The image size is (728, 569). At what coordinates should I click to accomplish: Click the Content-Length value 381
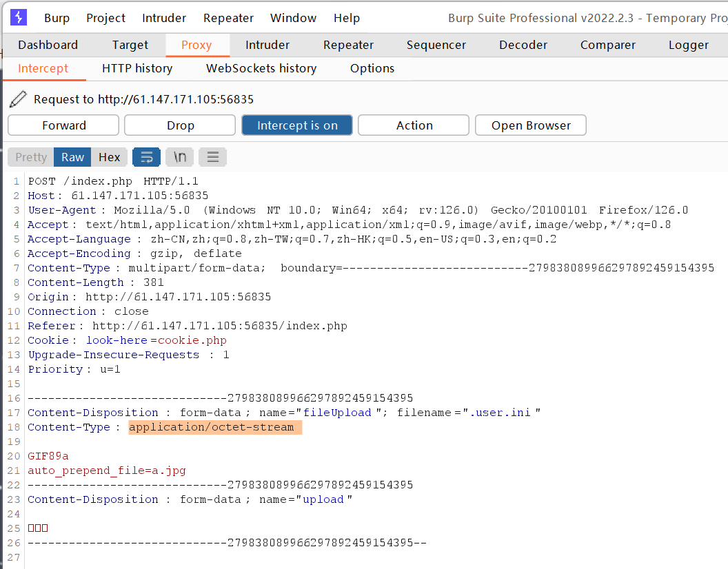(153, 282)
